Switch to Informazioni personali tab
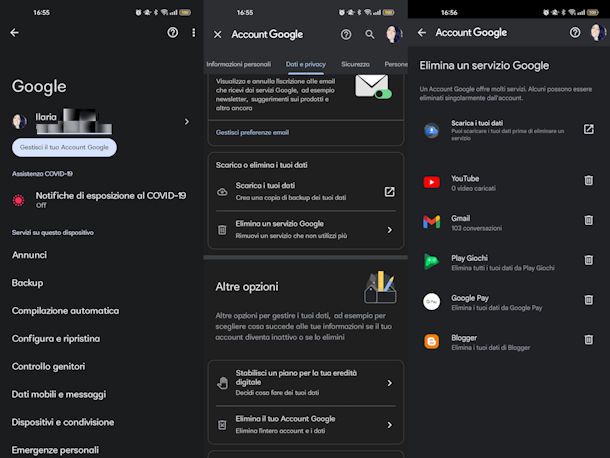Screen dimensions: 610x458 click(x=238, y=64)
